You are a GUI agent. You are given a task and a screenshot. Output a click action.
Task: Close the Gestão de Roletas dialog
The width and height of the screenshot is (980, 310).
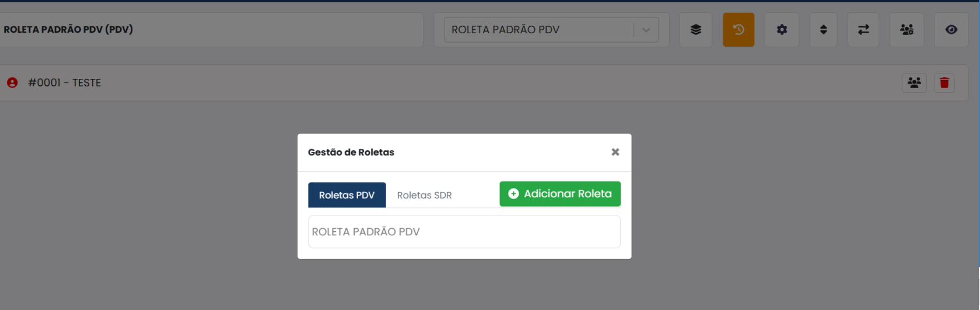[x=615, y=152]
